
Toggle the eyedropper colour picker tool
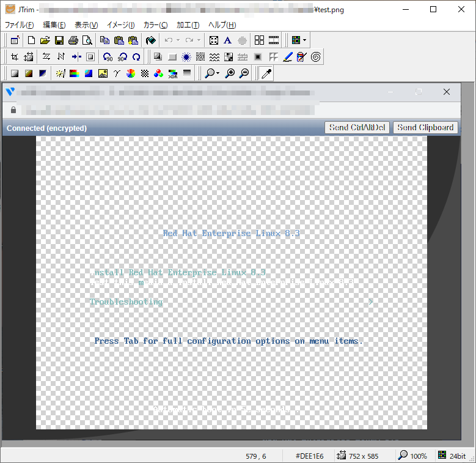click(x=266, y=73)
